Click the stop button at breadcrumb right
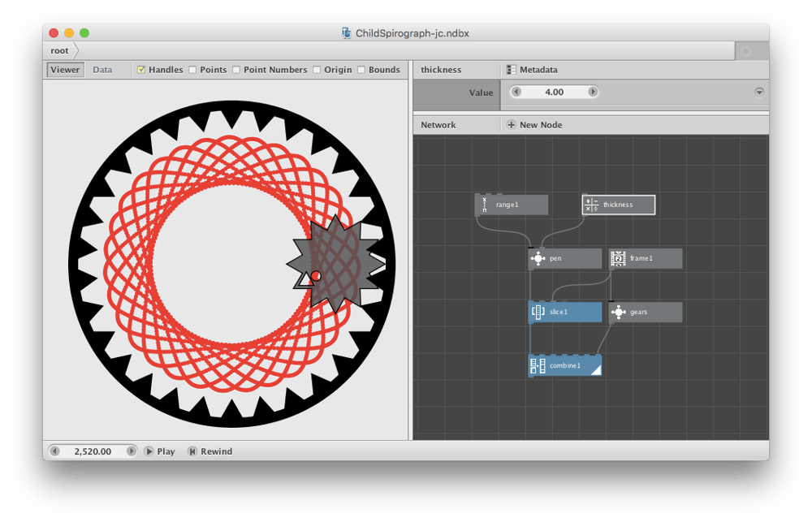The image size is (812, 522). pyautogui.click(x=746, y=51)
